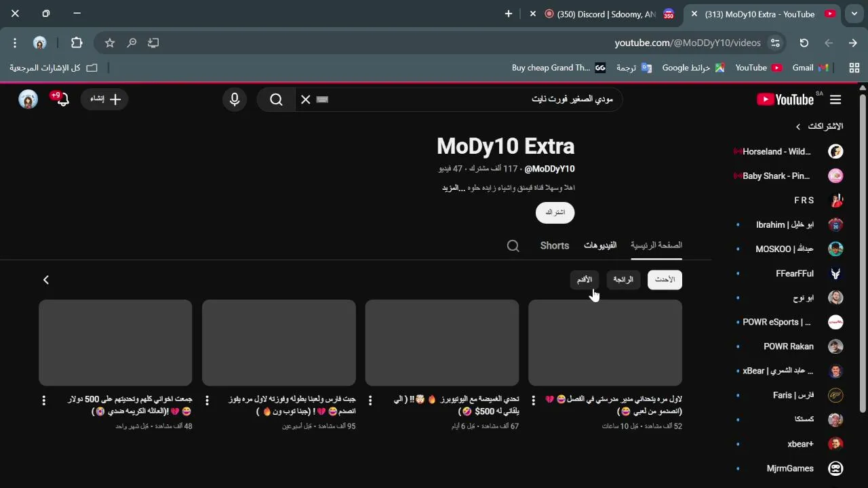Image resolution: width=868 pixels, height=488 pixels.
Task: Open POWR Rakan subscription channel
Action: coord(788,347)
